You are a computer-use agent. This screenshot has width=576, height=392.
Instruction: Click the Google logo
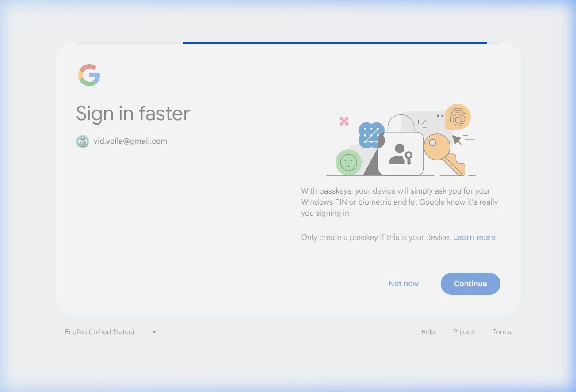[x=89, y=75]
